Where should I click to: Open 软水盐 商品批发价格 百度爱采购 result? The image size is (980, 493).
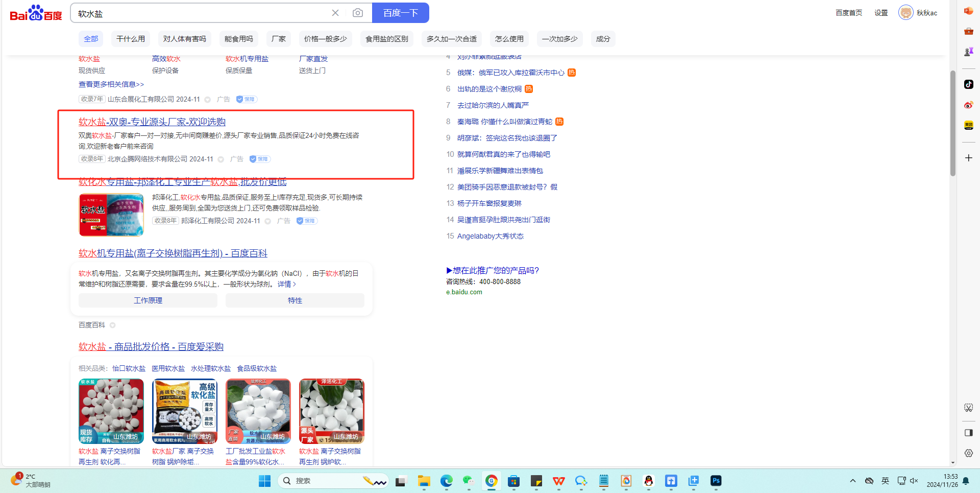151,347
